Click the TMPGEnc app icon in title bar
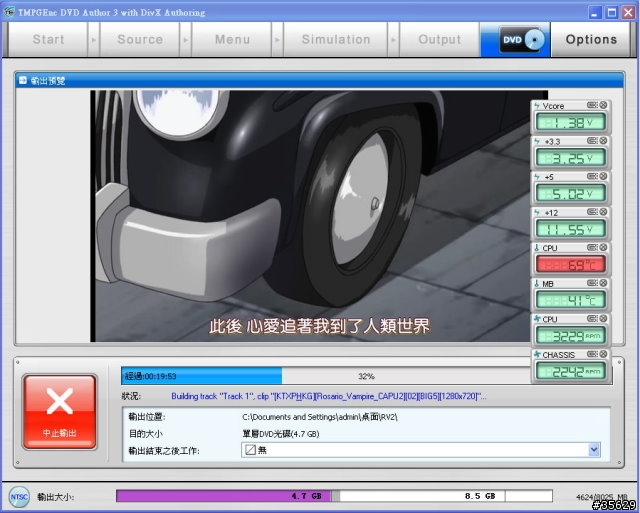The height and width of the screenshot is (513, 640). click(x=9, y=11)
